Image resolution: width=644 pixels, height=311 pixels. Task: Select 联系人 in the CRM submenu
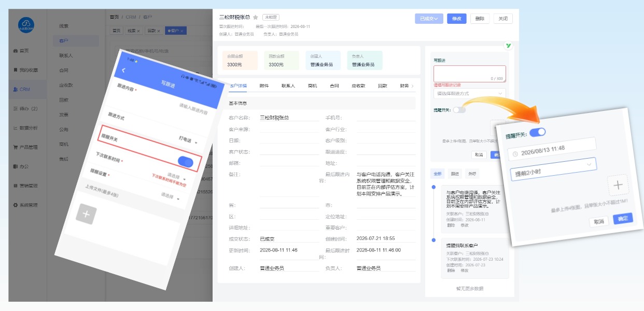point(65,55)
